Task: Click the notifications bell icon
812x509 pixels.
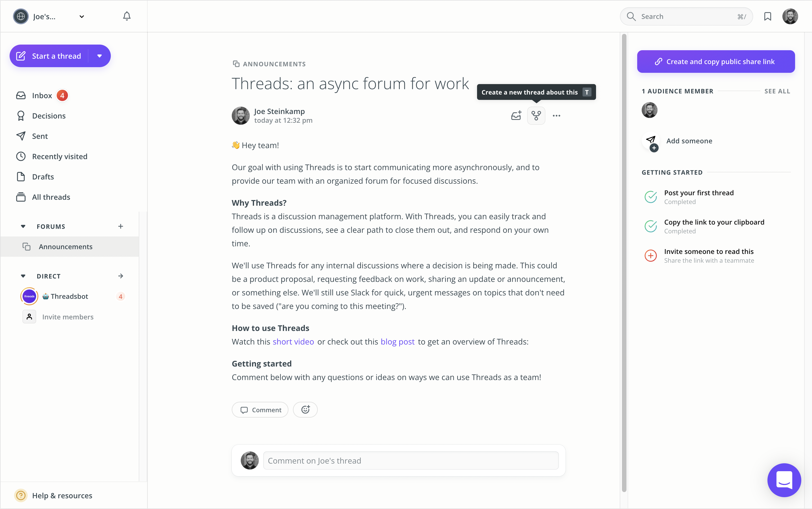Action: pos(127,16)
